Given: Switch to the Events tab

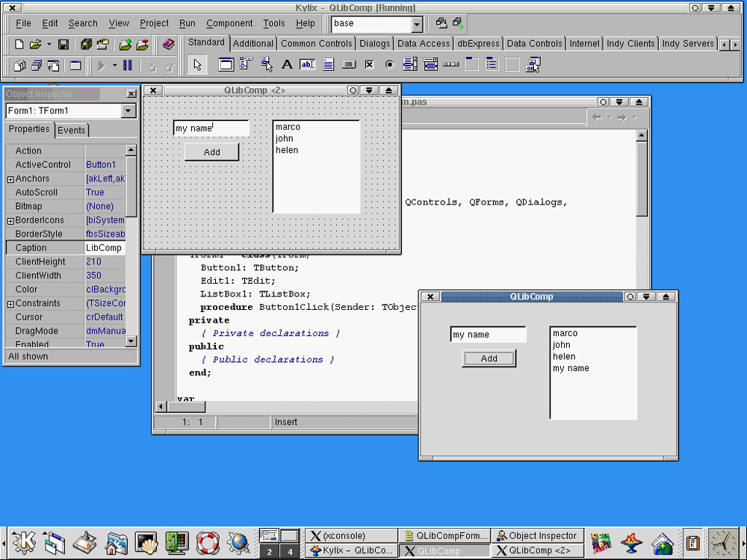Looking at the screenshot, I should point(72,130).
